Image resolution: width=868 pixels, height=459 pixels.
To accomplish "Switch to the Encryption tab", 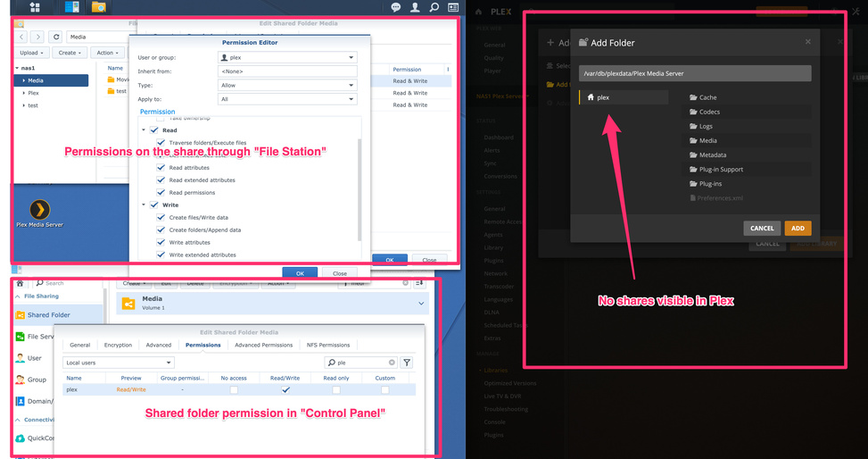I will point(119,345).
